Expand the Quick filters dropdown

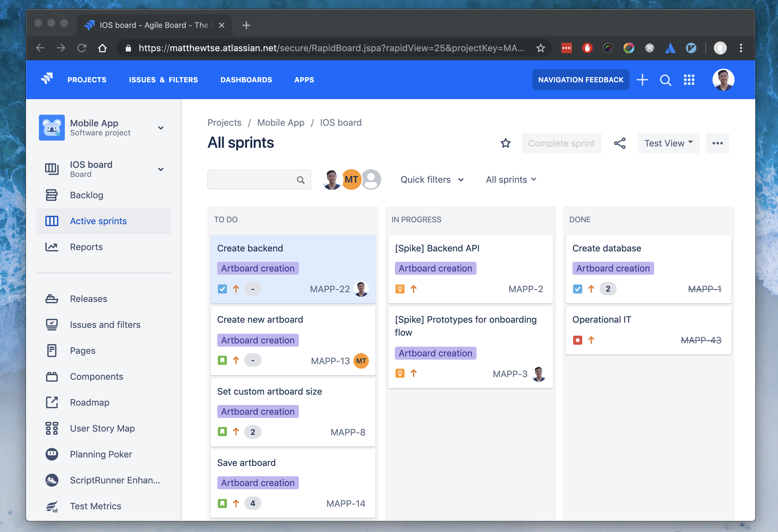pos(432,180)
